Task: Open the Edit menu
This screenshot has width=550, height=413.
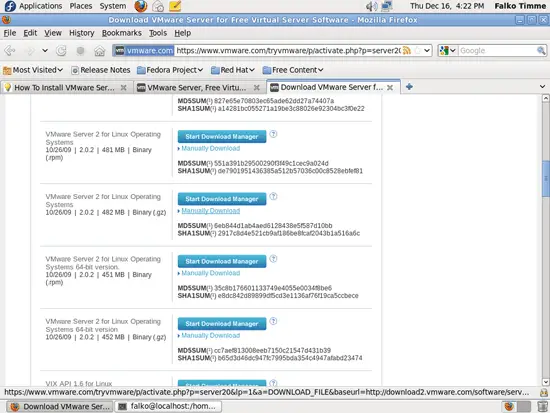Action: [30, 33]
